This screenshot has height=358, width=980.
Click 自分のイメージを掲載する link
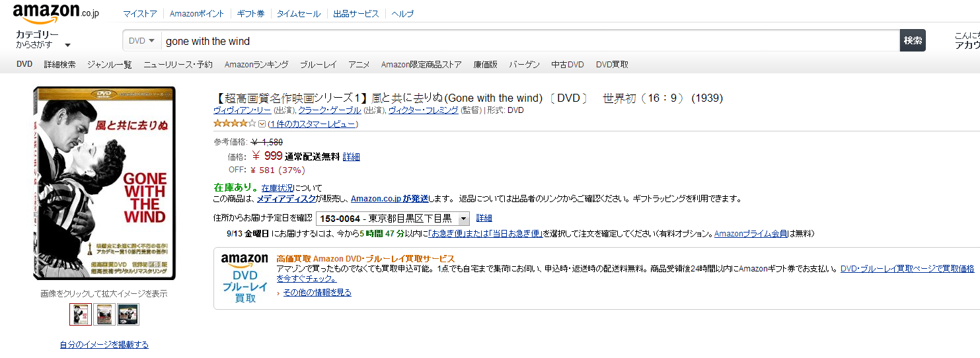[104, 345]
